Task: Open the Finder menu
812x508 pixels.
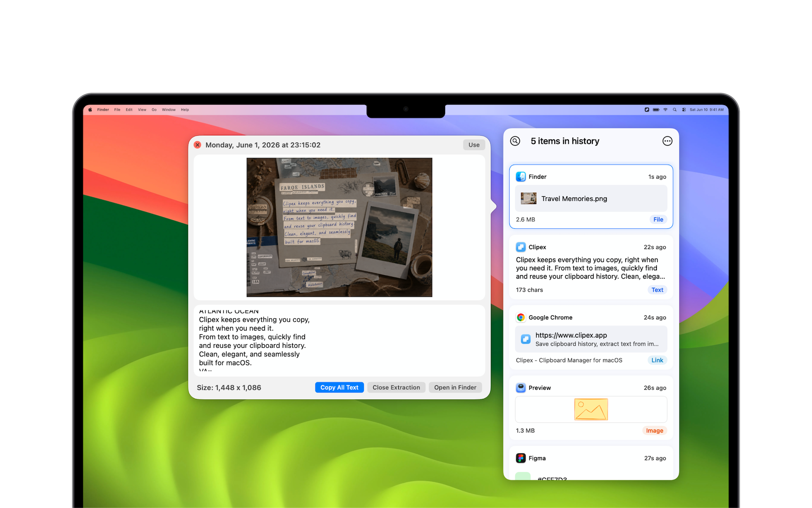Action: (x=103, y=110)
